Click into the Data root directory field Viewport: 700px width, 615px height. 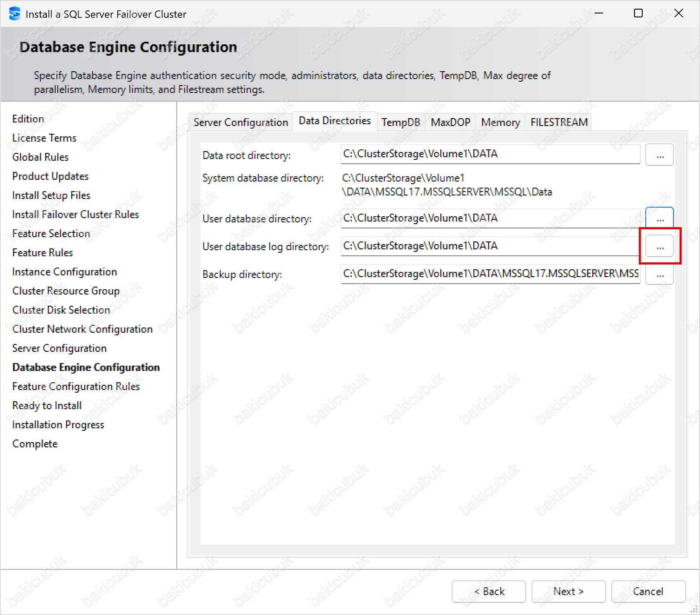pos(490,154)
